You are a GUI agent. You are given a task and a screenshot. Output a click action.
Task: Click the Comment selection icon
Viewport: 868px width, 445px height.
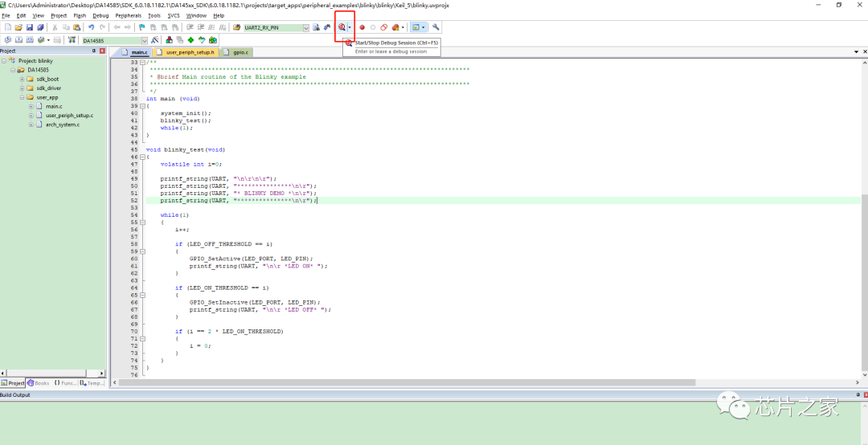point(211,27)
